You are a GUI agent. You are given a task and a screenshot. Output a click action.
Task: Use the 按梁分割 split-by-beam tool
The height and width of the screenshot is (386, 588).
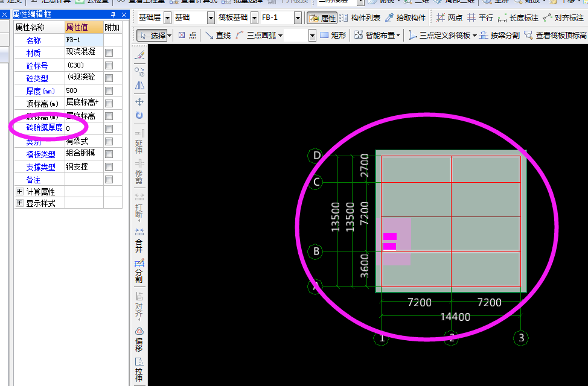tap(499, 35)
